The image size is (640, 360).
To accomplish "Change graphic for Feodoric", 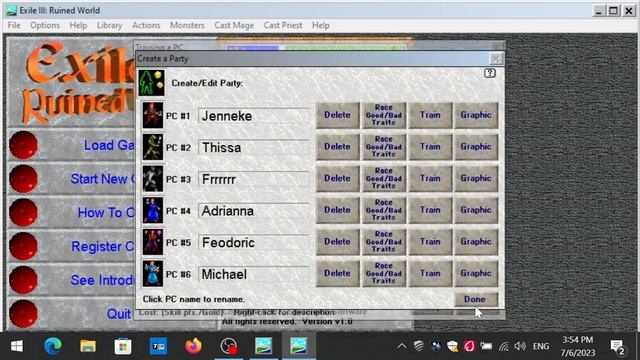I will click(x=476, y=242).
